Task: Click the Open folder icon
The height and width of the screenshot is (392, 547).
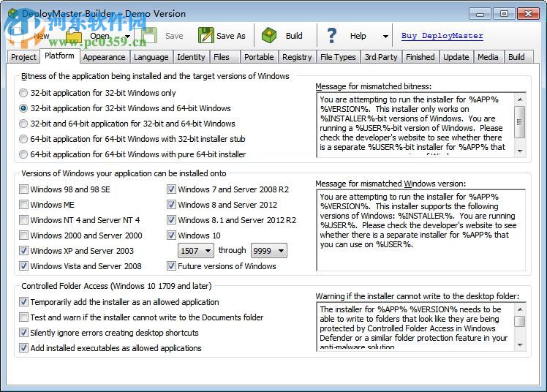Action: click(74, 36)
